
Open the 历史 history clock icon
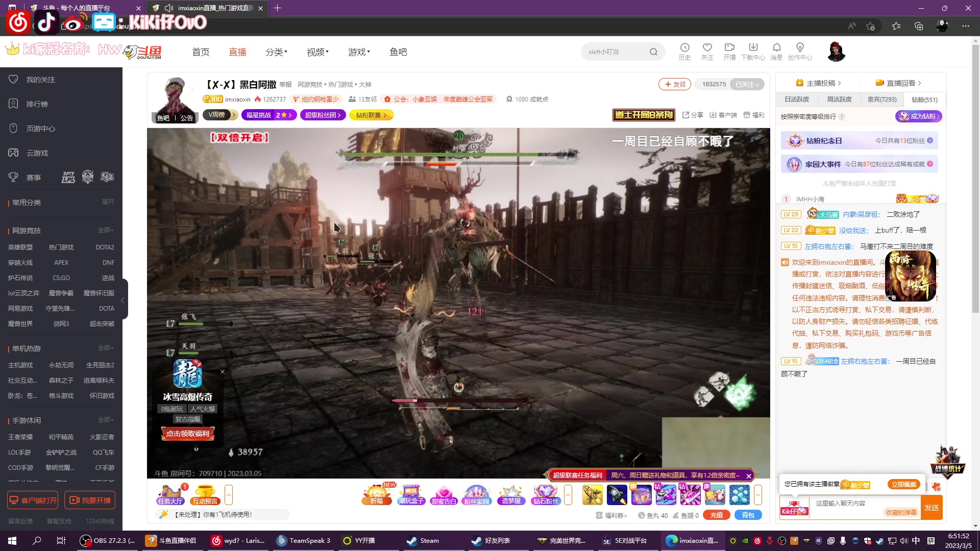(684, 51)
